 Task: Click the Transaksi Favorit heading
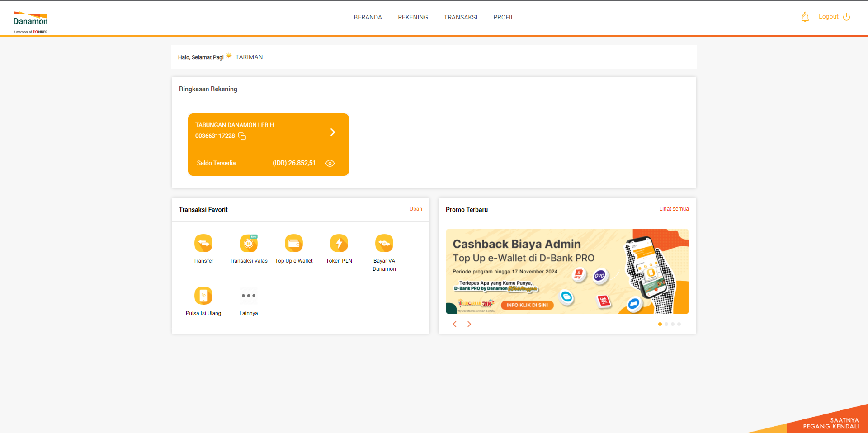(203, 210)
